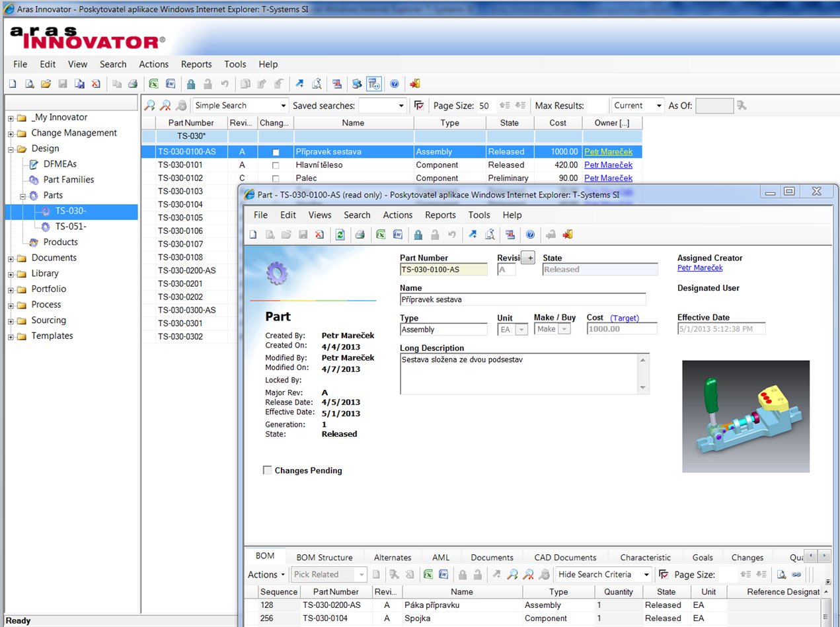Image resolution: width=840 pixels, height=627 pixels.
Task: Select TS-051- item in navigation tree
Action: pos(71,227)
